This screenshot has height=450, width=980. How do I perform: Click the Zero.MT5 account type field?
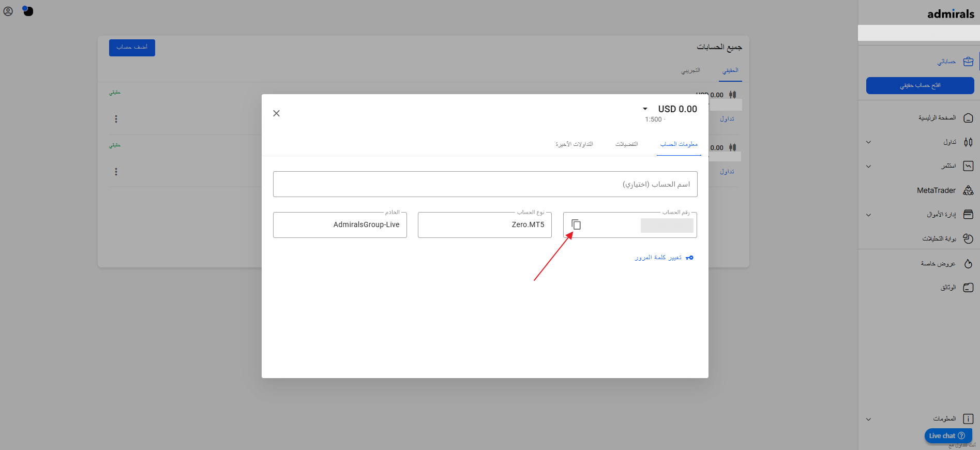pyautogui.click(x=485, y=225)
